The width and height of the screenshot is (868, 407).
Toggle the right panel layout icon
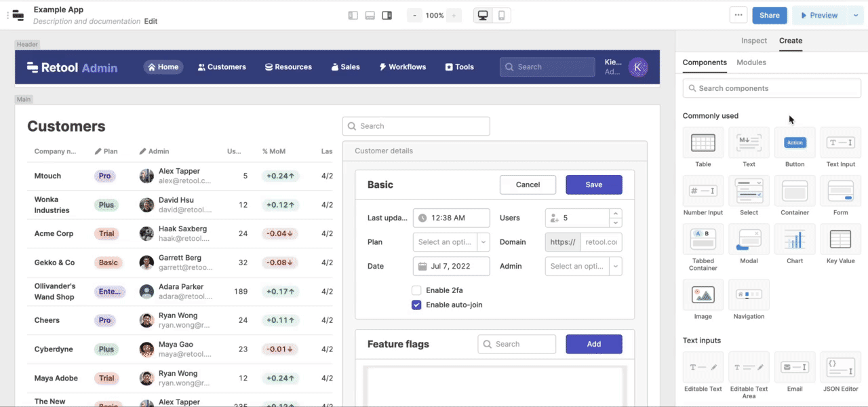click(387, 15)
